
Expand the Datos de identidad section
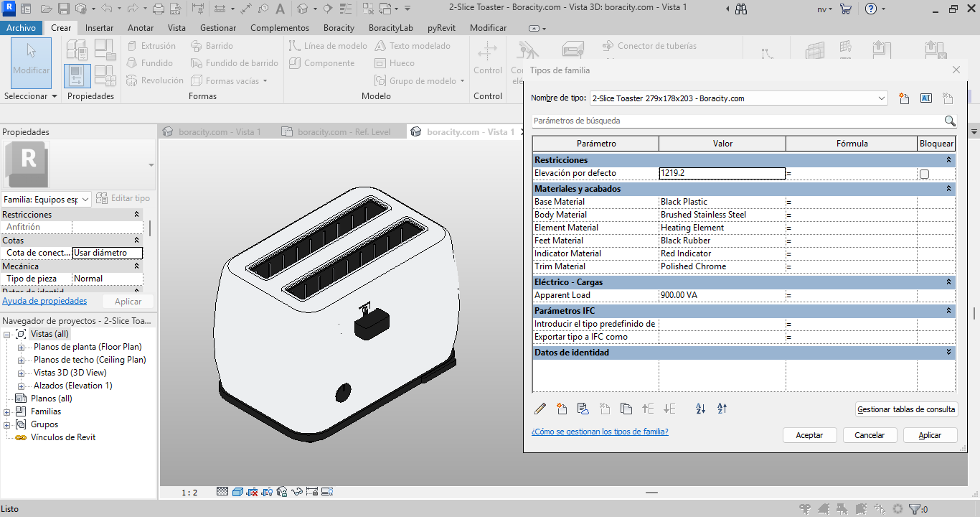(x=948, y=353)
